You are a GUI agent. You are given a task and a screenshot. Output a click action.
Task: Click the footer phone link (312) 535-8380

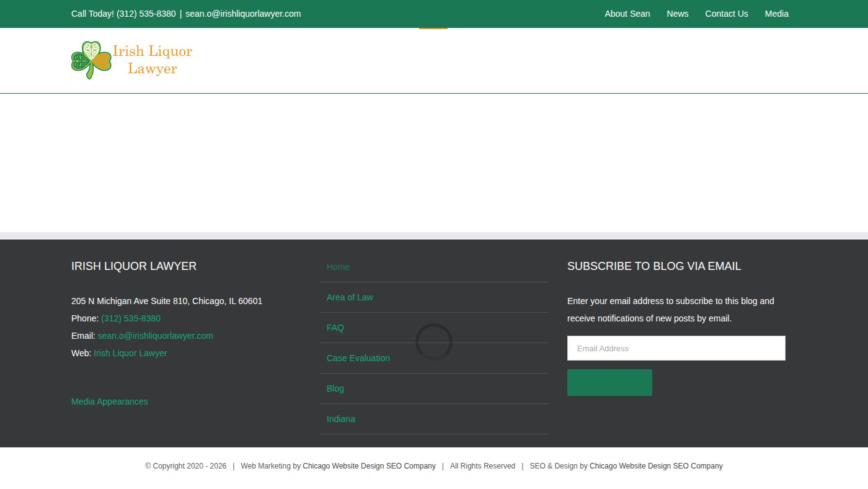pyautogui.click(x=131, y=318)
